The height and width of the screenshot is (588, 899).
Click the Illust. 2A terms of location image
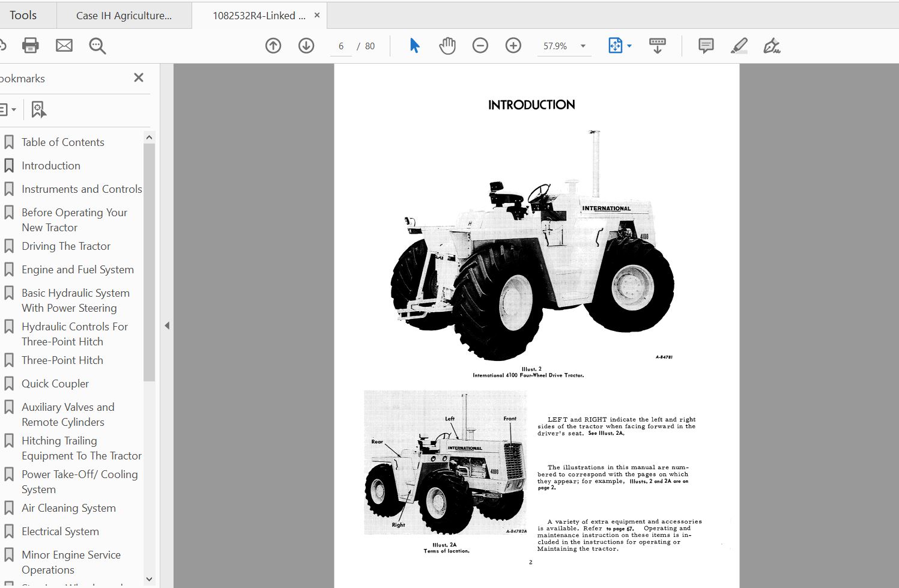446,462
